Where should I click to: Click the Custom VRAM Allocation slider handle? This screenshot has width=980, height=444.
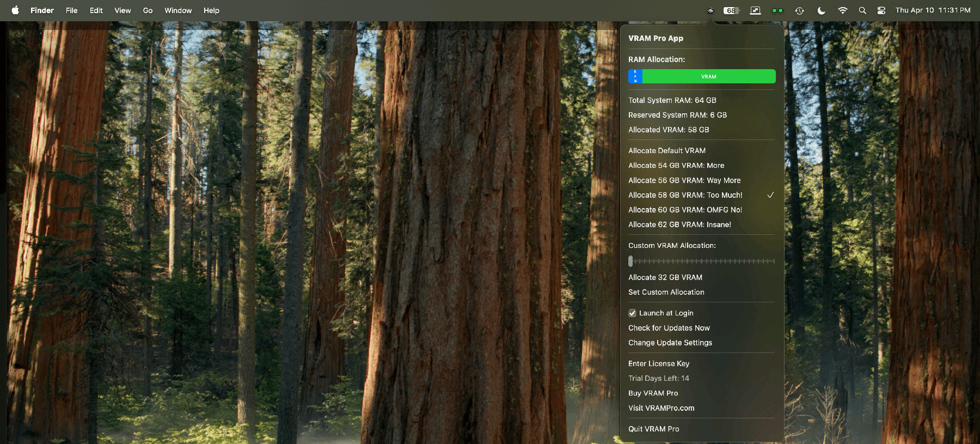click(x=630, y=261)
